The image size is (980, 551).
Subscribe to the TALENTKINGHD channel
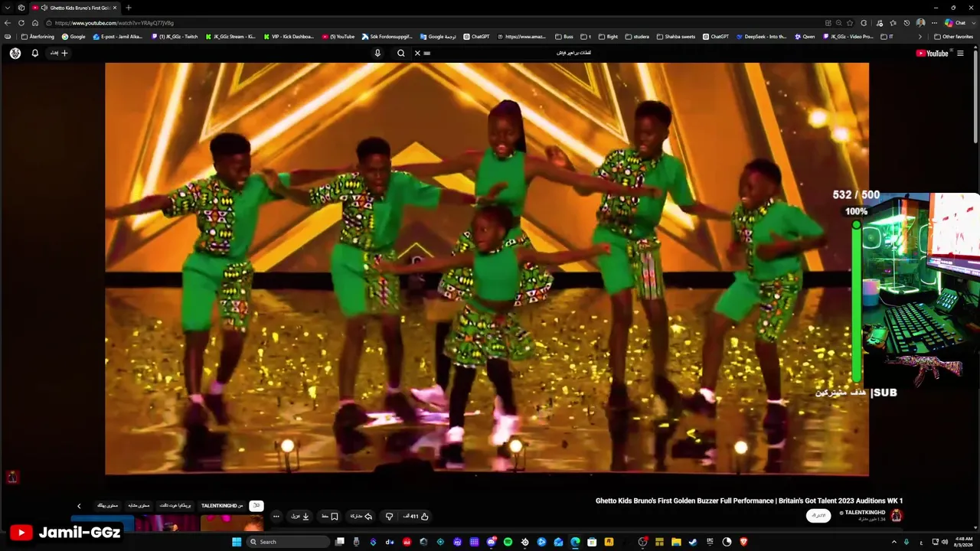pyautogui.click(x=818, y=516)
